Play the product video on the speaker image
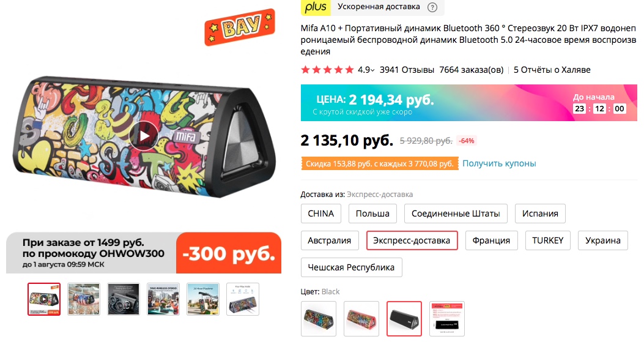Screen dimensions: 644x342 point(144,135)
